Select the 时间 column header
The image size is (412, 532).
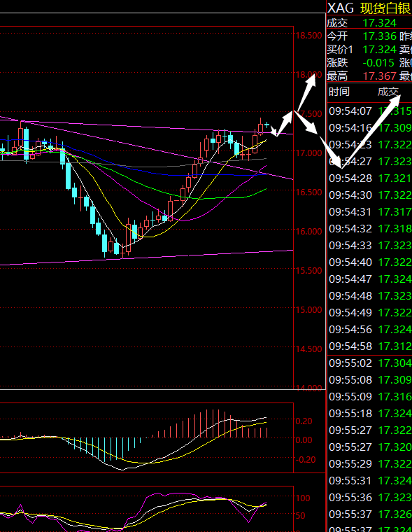pyautogui.click(x=339, y=92)
